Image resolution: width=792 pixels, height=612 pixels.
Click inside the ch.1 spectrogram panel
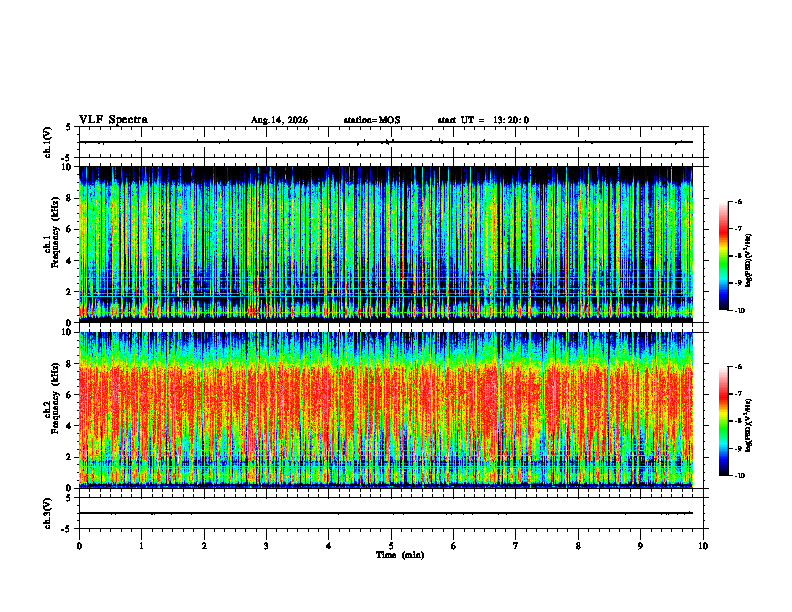(x=386, y=244)
